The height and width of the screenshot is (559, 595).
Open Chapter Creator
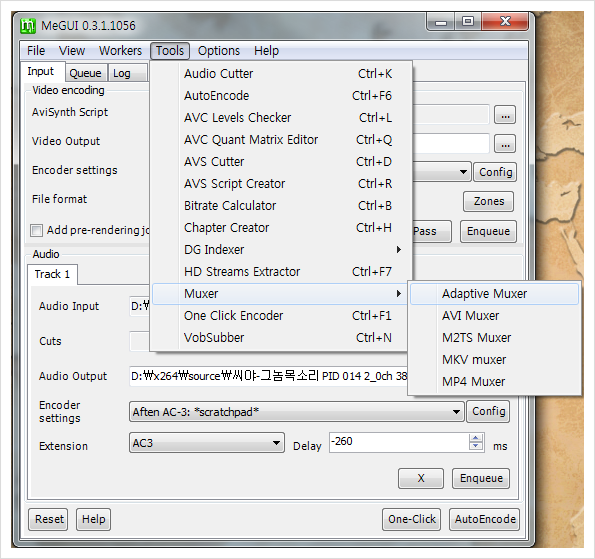(282, 228)
